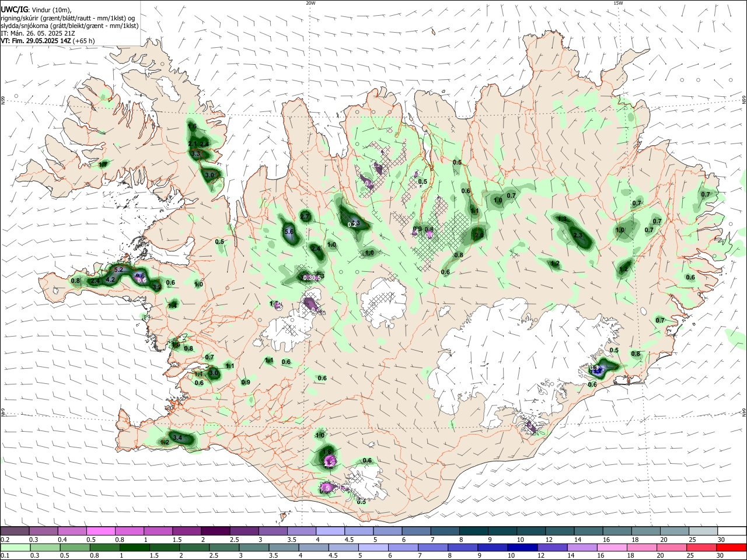This screenshot has width=747, height=560.
Task: Click the 2.1 precipitation value on the map
Action: pos(193,143)
